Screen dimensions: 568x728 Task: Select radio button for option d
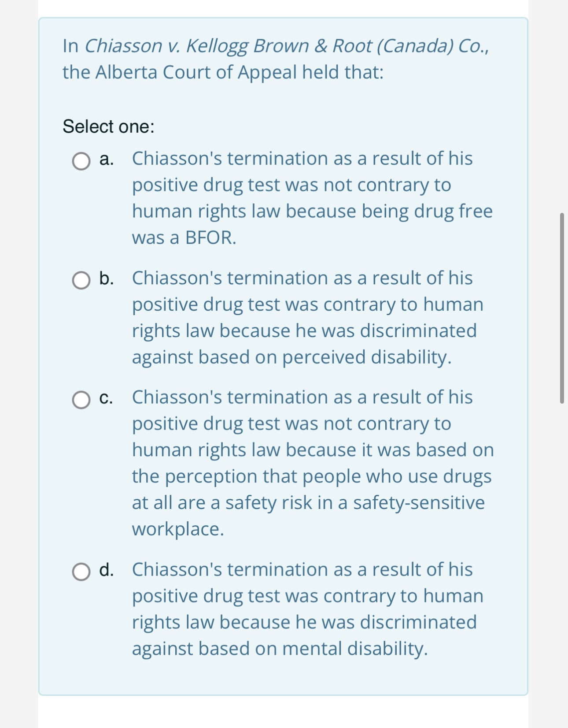coord(81,572)
